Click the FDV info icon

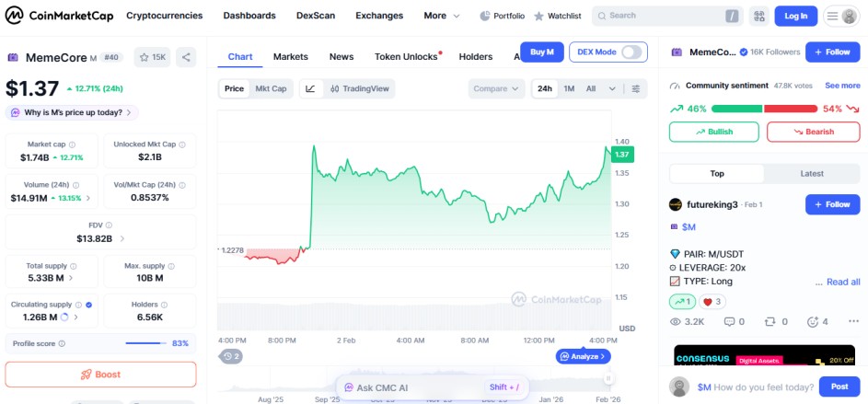[109, 225]
